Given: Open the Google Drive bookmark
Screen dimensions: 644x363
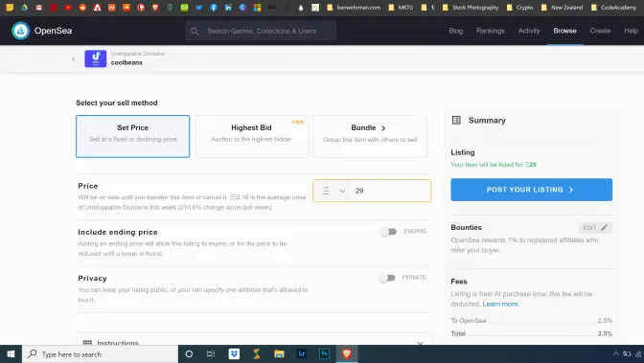Looking at the screenshot, I should pos(24,8).
